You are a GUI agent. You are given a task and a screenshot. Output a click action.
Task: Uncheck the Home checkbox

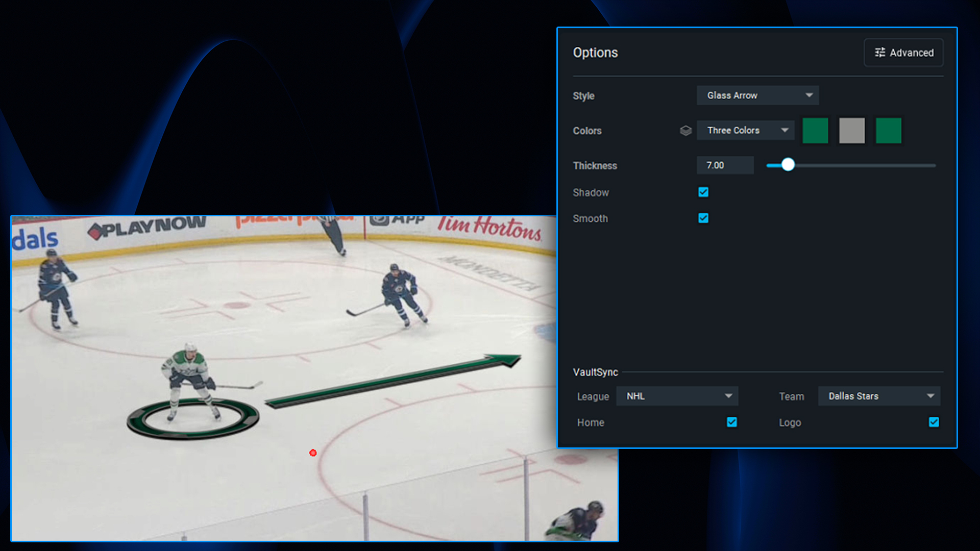tap(731, 422)
